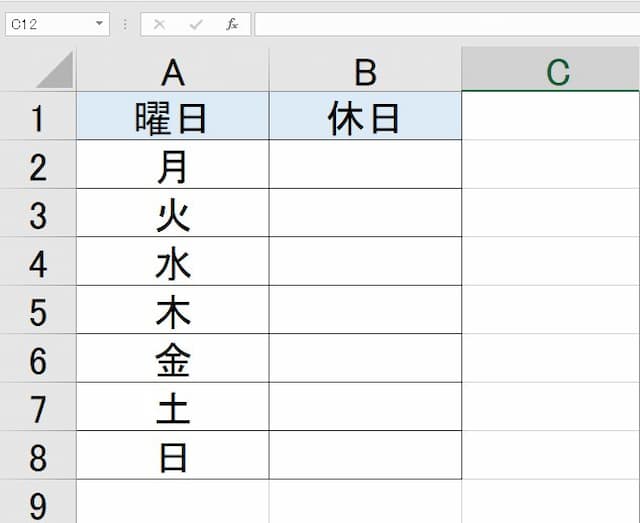Select the cell containing 月

172,166
